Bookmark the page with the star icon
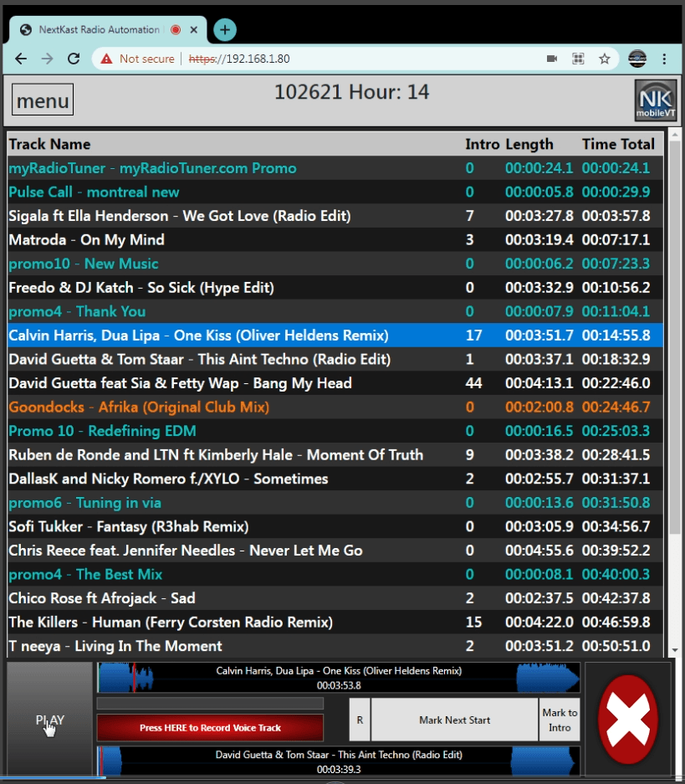This screenshot has width=685, height=784. [604, 59]
